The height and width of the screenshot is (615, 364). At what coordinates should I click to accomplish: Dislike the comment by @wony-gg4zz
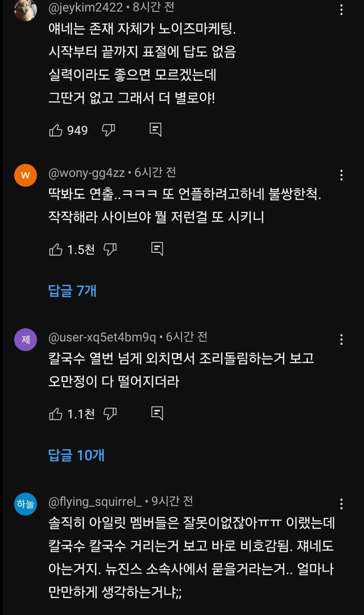coord(110,249)
